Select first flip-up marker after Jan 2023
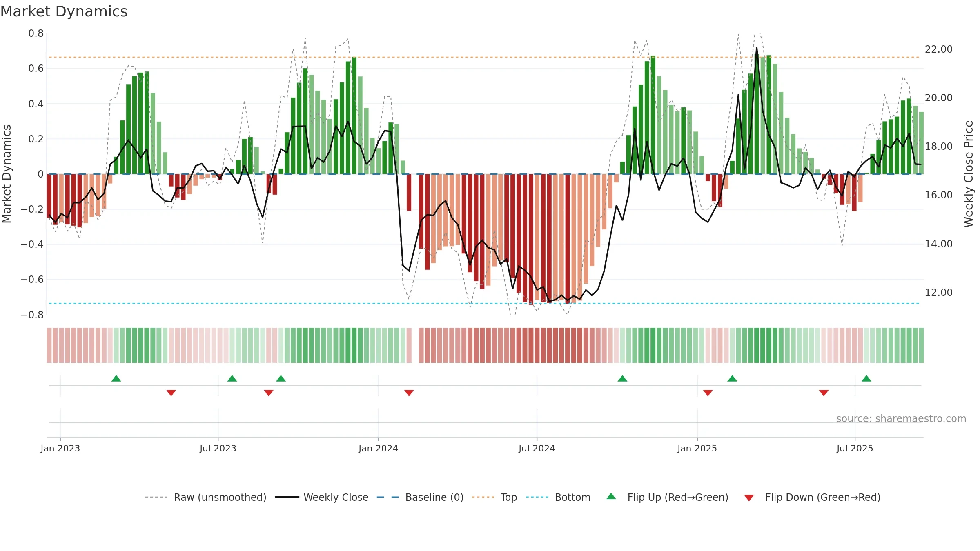 click(x=116, y=378)
